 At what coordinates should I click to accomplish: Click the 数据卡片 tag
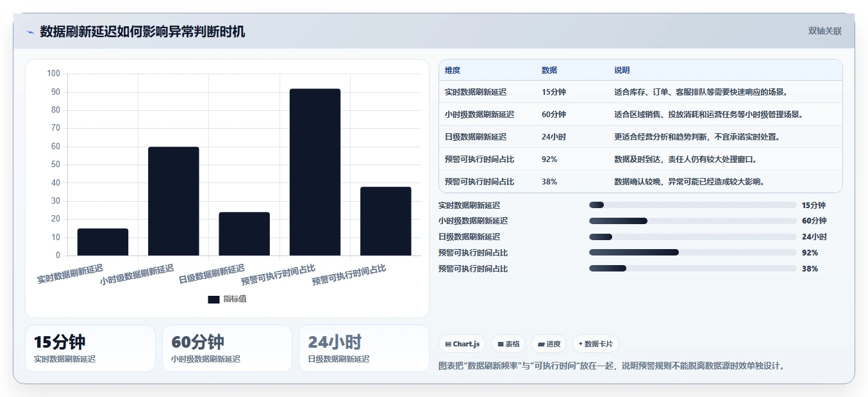click(595, 344)
